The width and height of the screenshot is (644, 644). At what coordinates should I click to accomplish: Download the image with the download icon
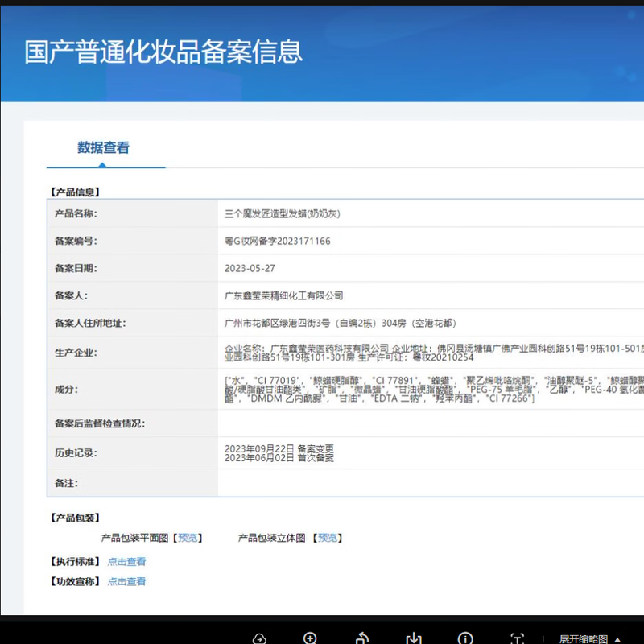pyautogui.click(x=414, y=638)
